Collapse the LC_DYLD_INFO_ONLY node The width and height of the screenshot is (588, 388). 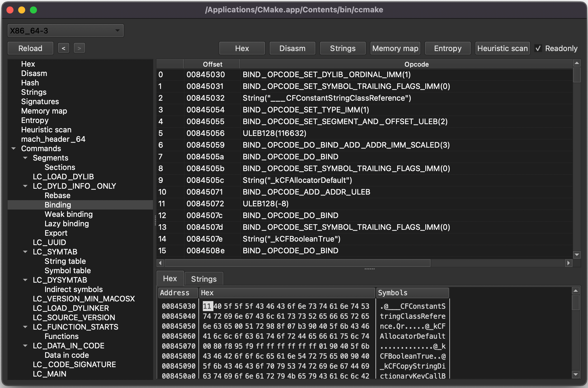25,186
